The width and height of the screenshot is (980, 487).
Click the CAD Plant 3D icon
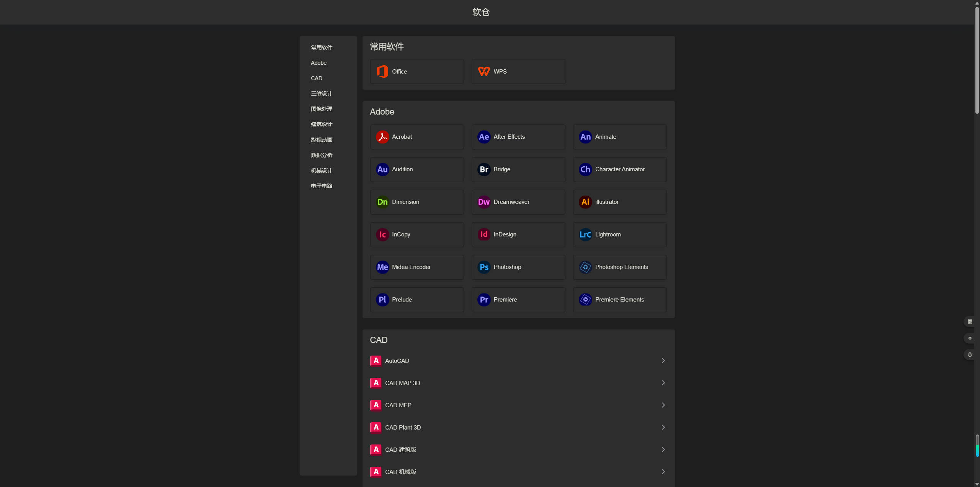pos(376,427)
